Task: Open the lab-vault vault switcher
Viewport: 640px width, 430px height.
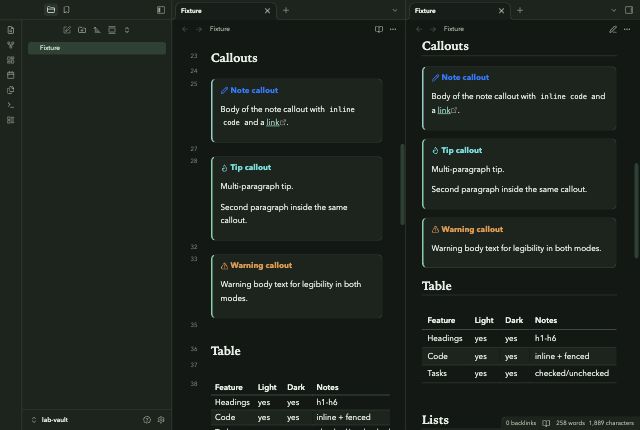Action: coord(50,420)
